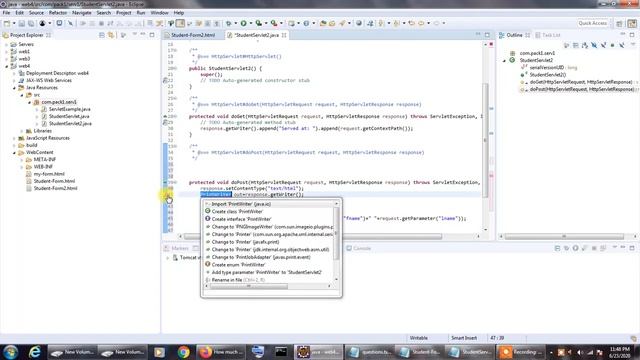Click the Debug bug icon in toolbar
The image size is (640, 360).
(229, 24)
